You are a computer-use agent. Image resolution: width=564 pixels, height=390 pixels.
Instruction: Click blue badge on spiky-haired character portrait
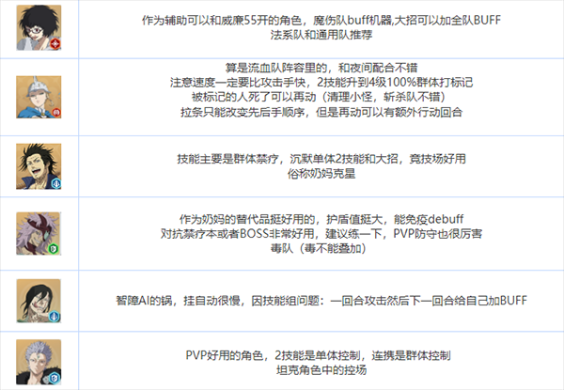[x=56, y=183]
